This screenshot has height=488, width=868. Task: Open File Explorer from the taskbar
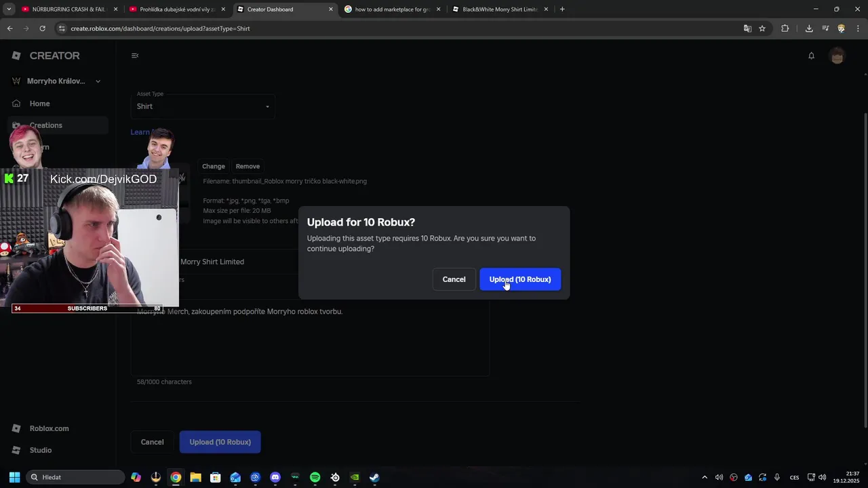click(x=195, y=477)
